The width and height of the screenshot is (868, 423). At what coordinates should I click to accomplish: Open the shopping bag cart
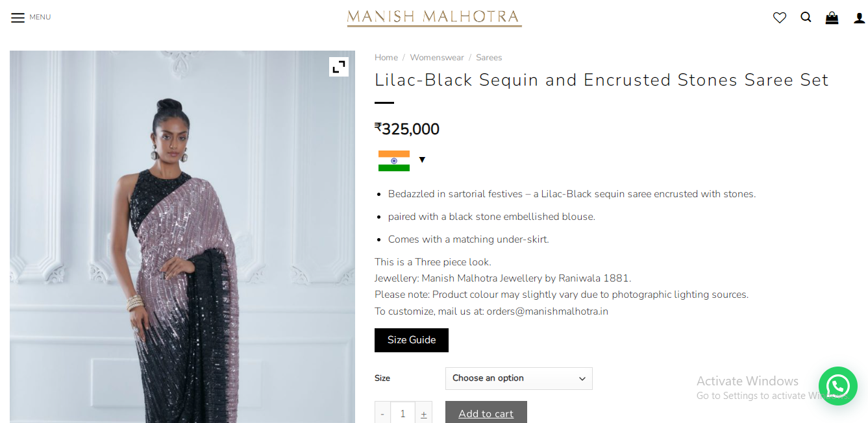click(x=832, y=18)
